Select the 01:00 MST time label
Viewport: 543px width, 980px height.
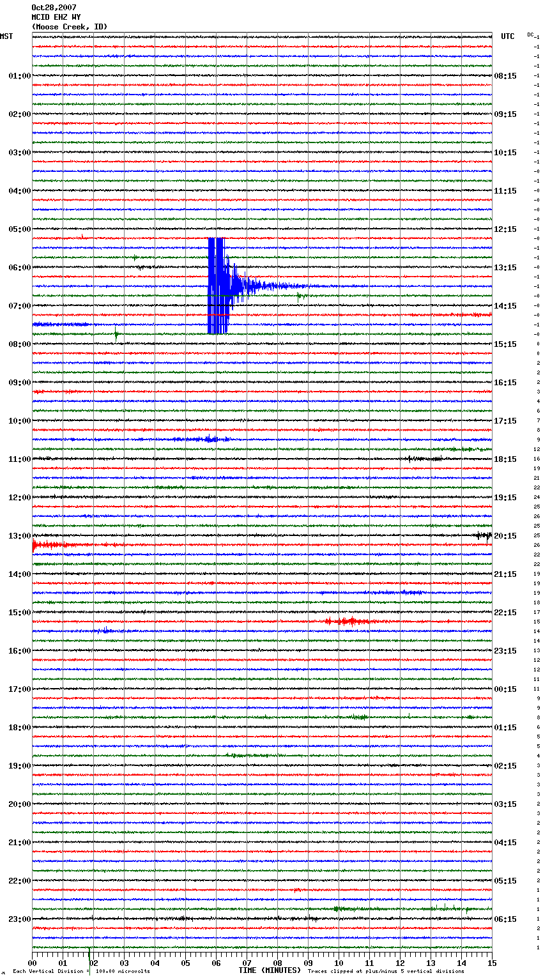[19, 76]
